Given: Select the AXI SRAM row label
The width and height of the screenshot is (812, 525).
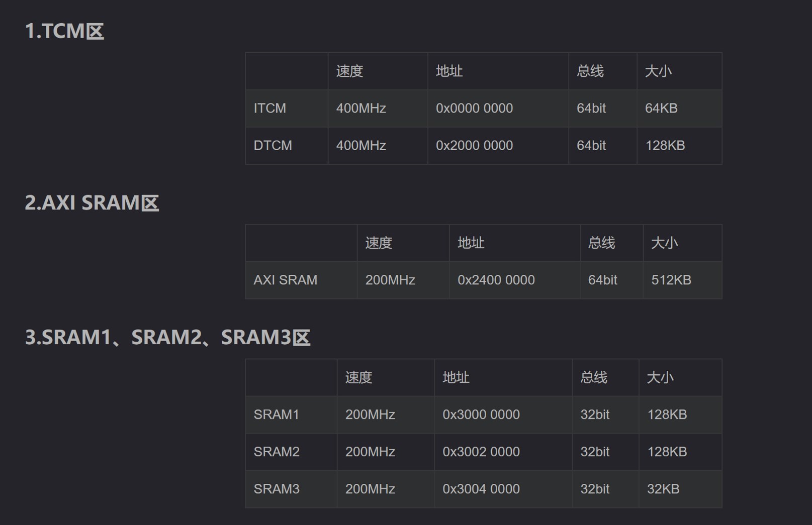Looking at the screenshot, I should tap(301, 280).
